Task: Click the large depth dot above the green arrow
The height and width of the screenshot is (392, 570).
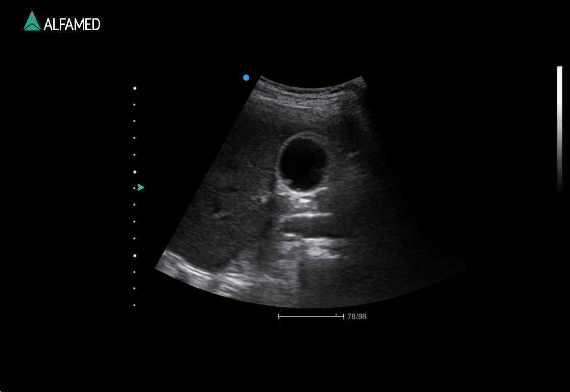Action: pyautogui.click(x=135, y=173)
